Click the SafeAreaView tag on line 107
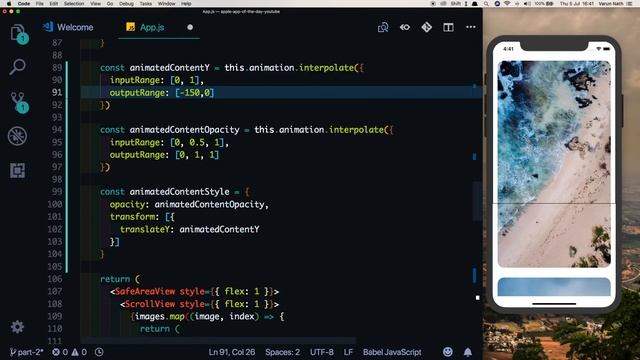The image size is (640, 360). 145,291
